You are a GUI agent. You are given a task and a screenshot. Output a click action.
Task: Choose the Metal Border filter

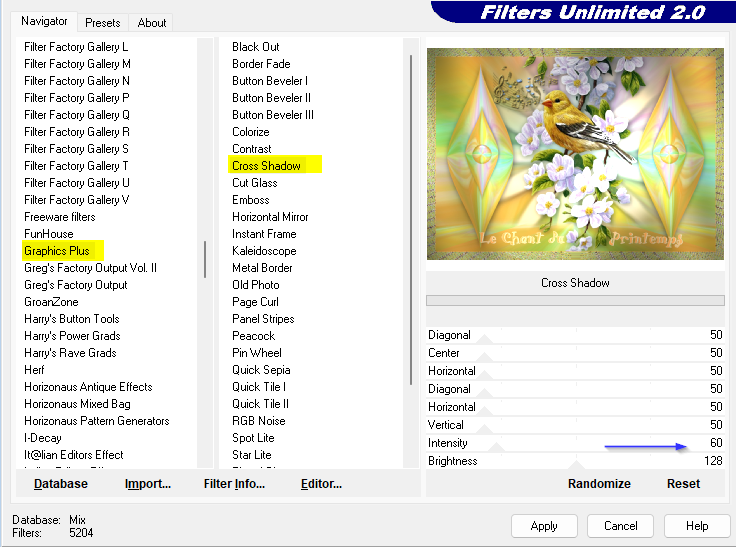[262, 268]
